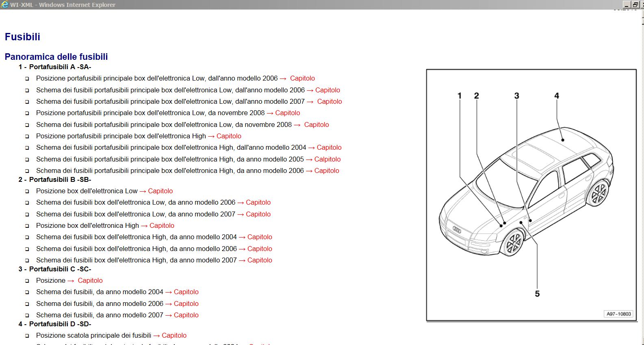This screenshot has width=644, height=345.
Task: Click callout number 4 in the car diagram
Action: tap(557, 96)
